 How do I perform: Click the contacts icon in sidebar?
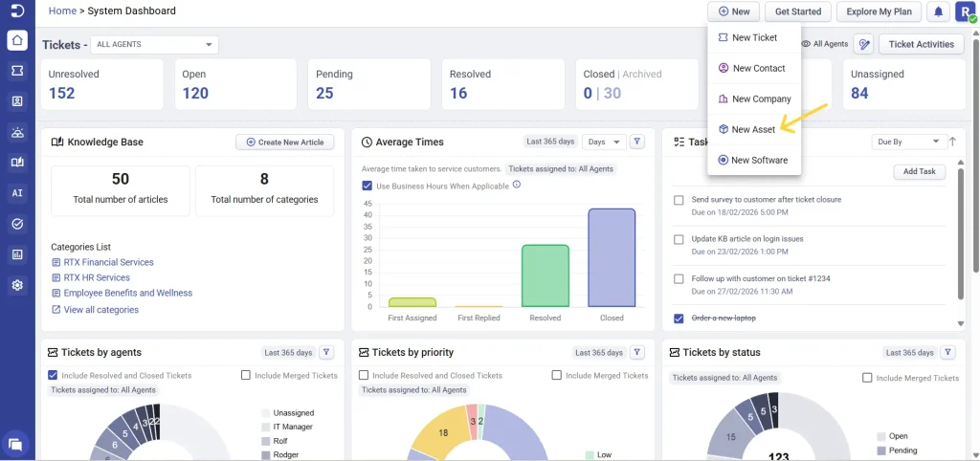tap(17, 101)
